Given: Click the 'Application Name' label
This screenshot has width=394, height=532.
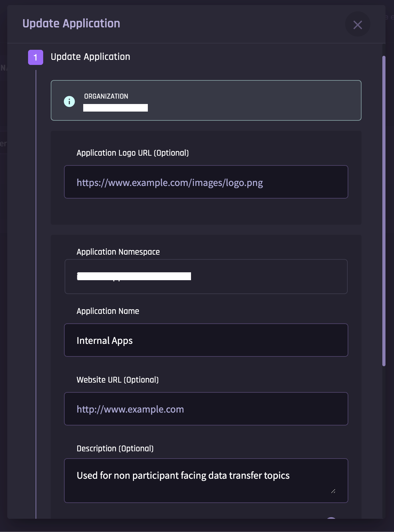Looking at the screenshot, I should click(108, 311).
